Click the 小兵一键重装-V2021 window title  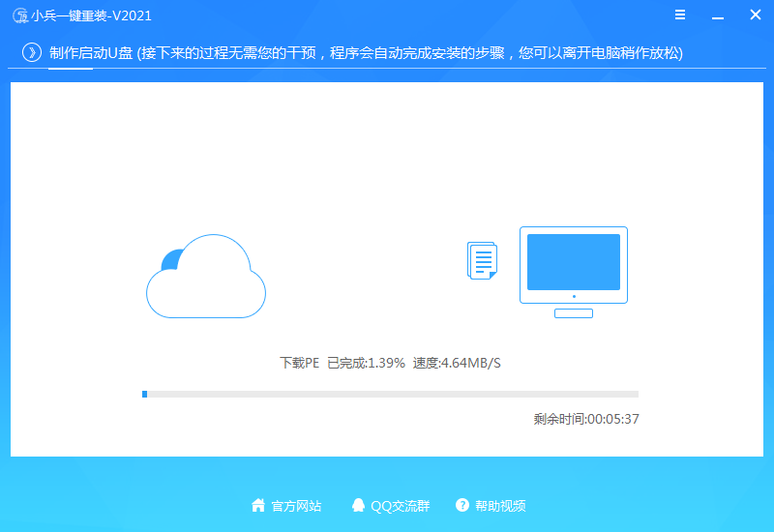(91, 15)
